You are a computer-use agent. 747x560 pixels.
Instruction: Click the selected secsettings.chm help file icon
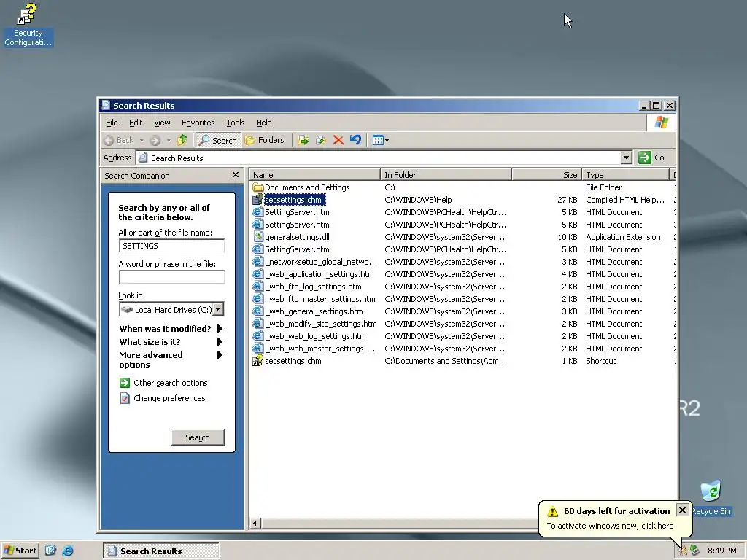click(258, 200)
